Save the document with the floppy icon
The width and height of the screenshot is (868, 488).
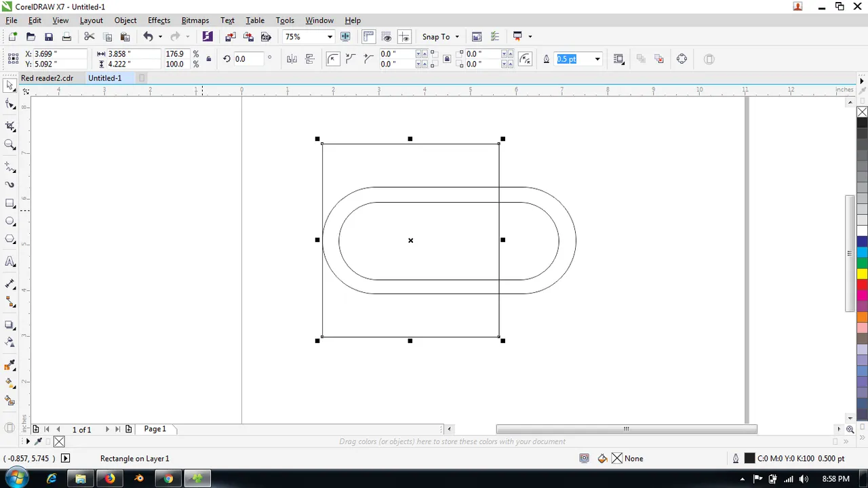48,37
